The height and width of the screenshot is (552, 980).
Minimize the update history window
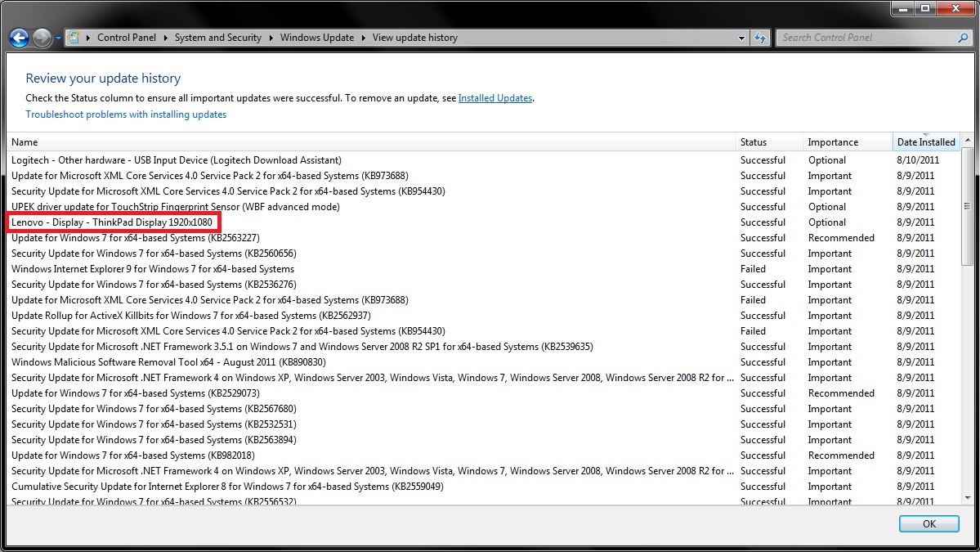click(x=902, y=8)
